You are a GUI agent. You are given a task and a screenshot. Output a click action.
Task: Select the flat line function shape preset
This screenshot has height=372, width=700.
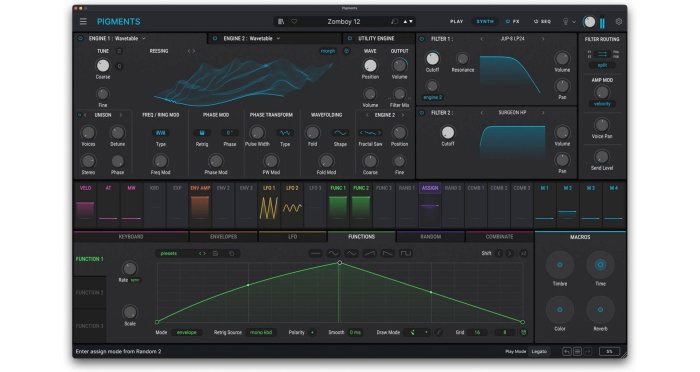coord(315,253)
